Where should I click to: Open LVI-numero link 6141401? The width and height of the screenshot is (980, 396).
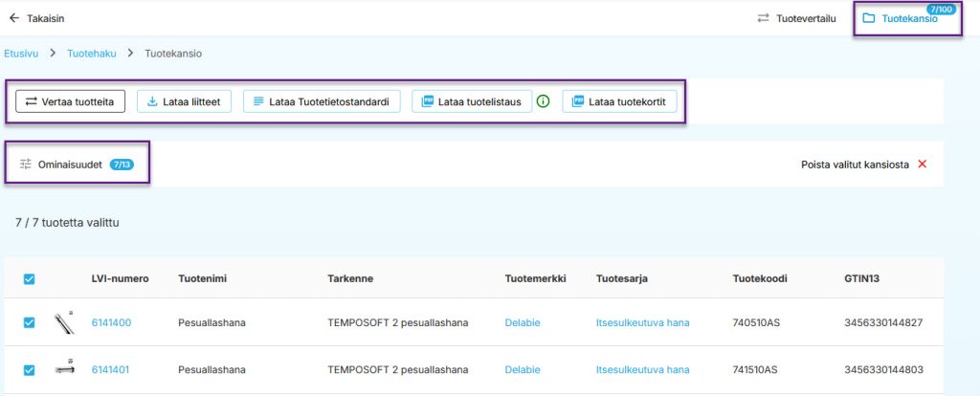111,370
